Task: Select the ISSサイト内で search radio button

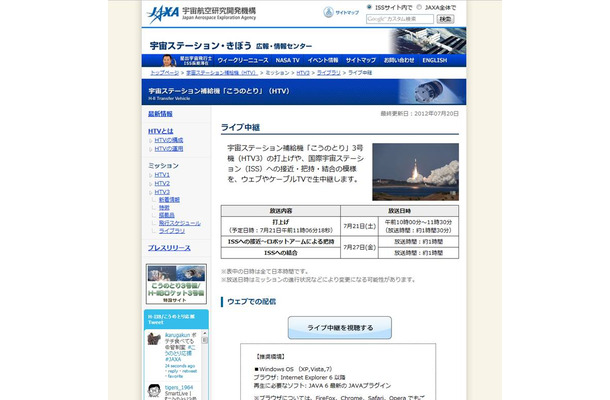Action: pos(369,7)
